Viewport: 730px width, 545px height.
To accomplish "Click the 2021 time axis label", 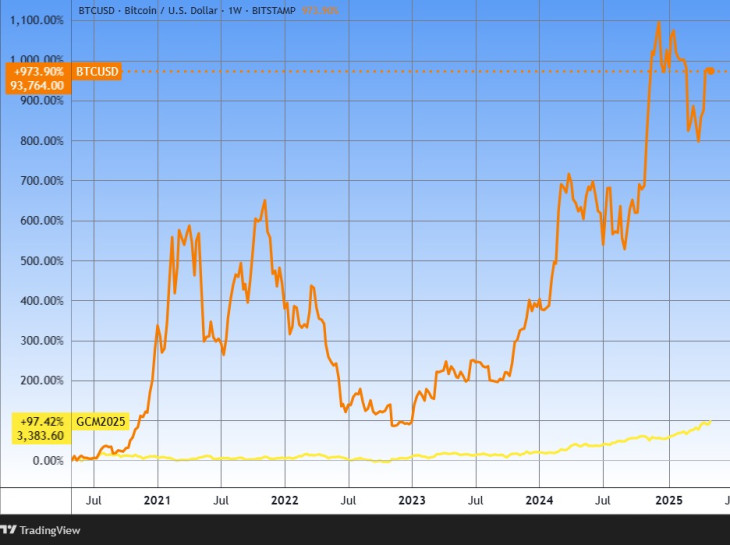I will 157,500.
